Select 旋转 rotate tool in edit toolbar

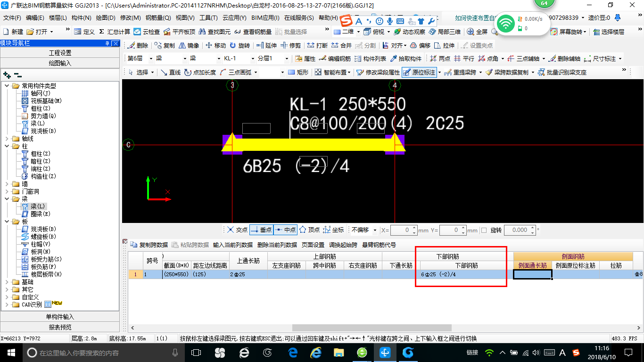[x=239, y=45]
